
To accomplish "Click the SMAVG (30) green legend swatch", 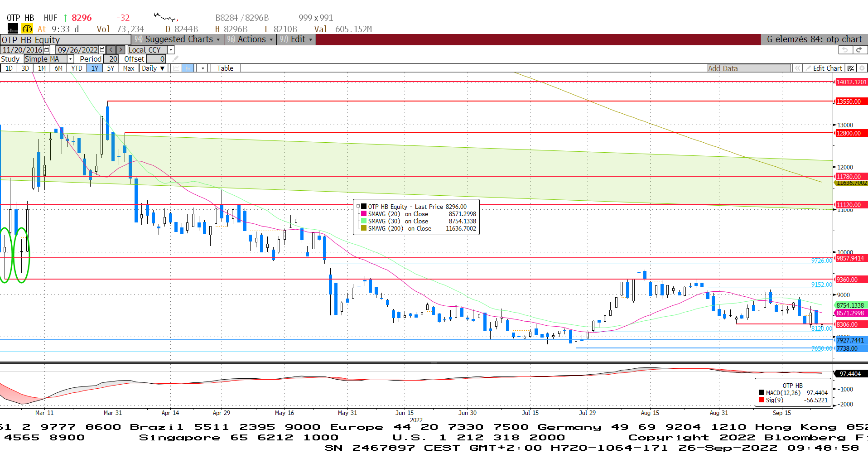I will coord(363,221).
